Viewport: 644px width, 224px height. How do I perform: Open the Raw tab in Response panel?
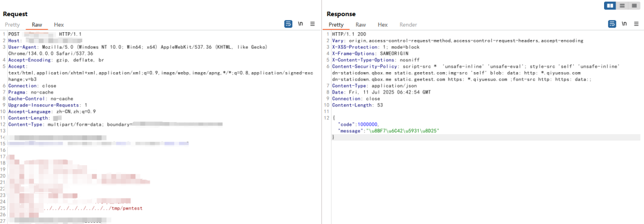pyautogui.click(x=361, y=24)
